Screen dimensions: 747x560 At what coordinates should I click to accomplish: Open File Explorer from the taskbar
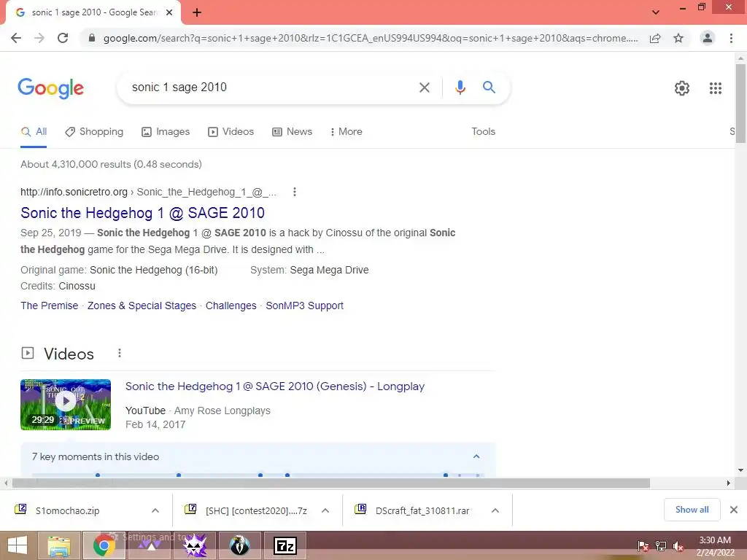point(58,545)
